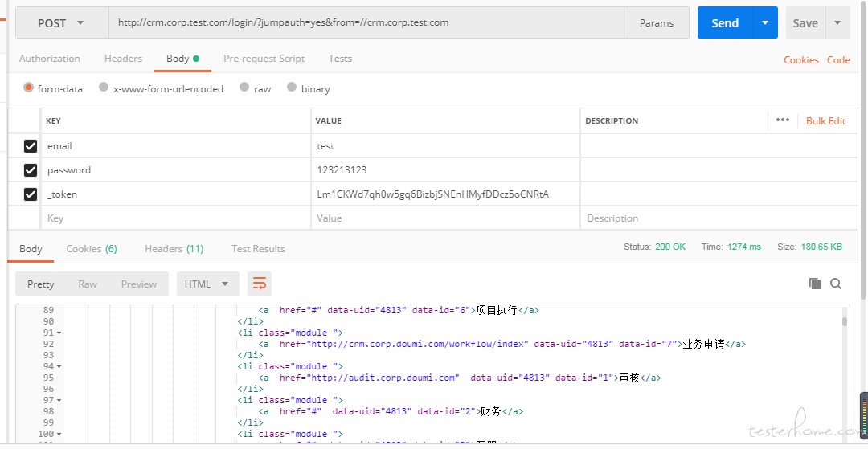The image size is (868, 449).
Task: Switch to the Tests tab
Action: (340, 59)
